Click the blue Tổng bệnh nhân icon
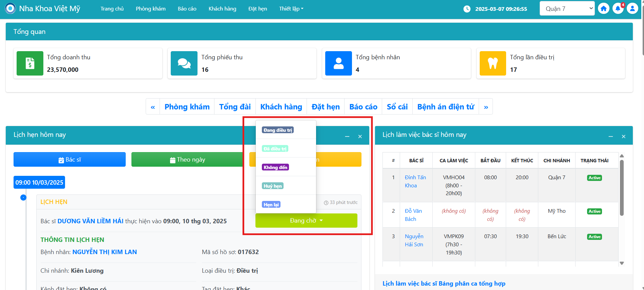The height and width of the screenshot is (290, 644). [338, 63]
